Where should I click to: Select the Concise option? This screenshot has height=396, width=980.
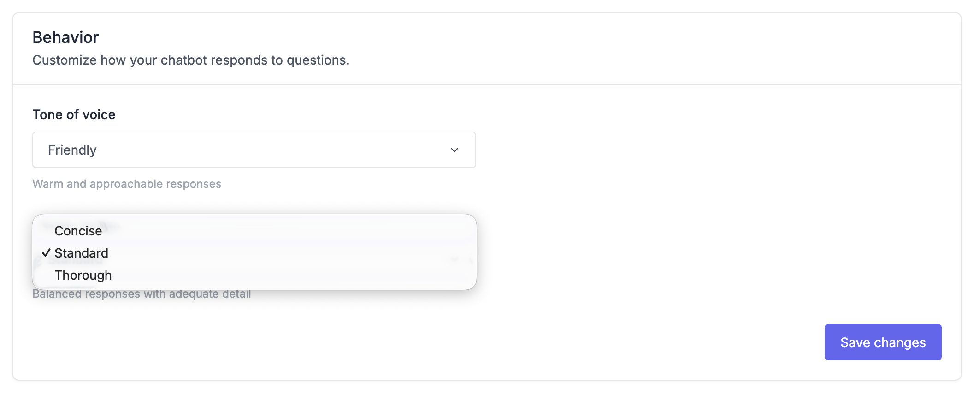point(78,231)
